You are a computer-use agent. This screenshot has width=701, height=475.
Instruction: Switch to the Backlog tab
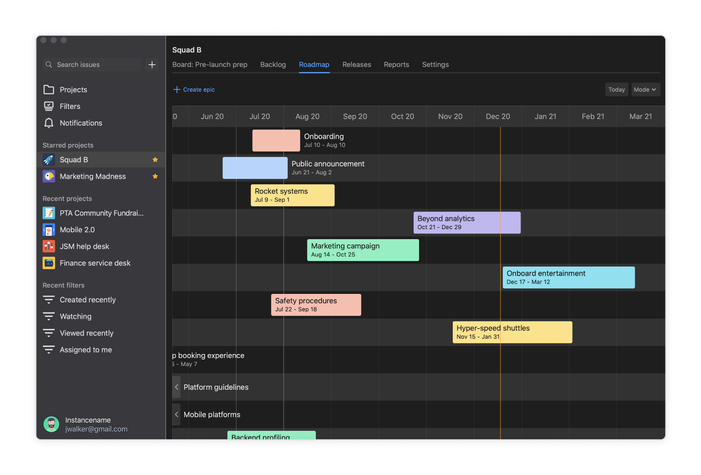click(273, 65)
